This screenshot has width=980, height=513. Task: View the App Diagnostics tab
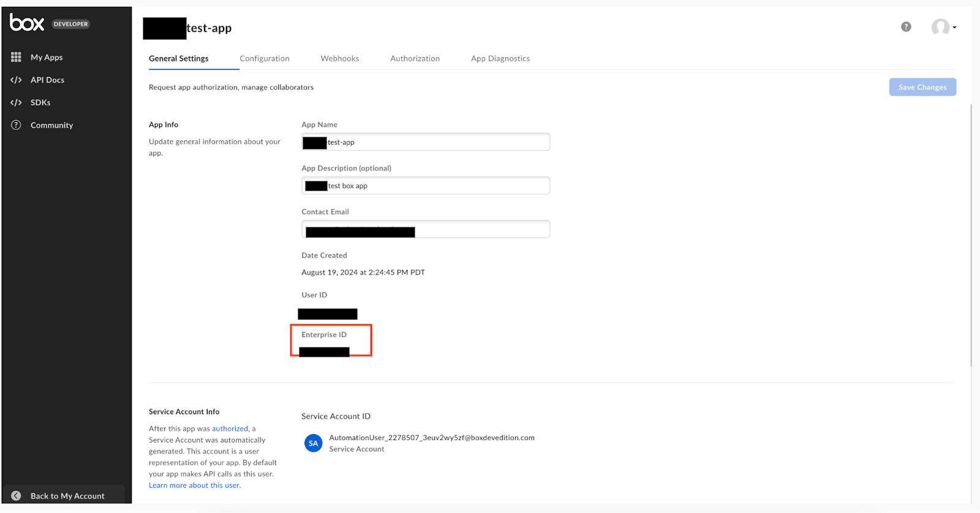[500, 59]
